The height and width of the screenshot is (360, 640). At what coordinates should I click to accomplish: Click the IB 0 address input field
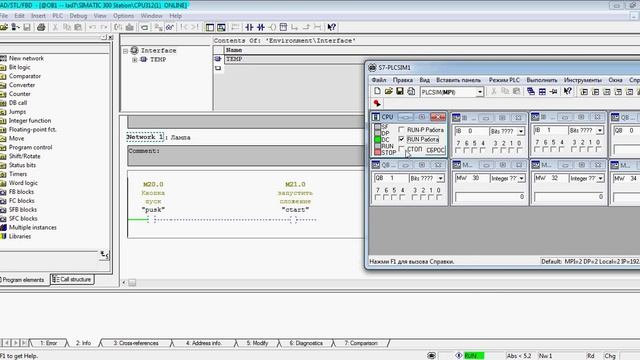click(x=471, y=131)
